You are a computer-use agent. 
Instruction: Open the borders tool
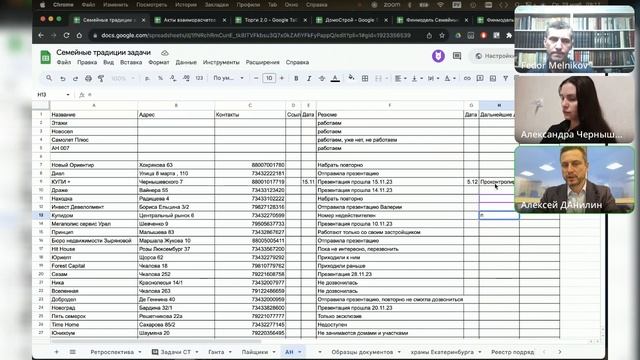365,78
